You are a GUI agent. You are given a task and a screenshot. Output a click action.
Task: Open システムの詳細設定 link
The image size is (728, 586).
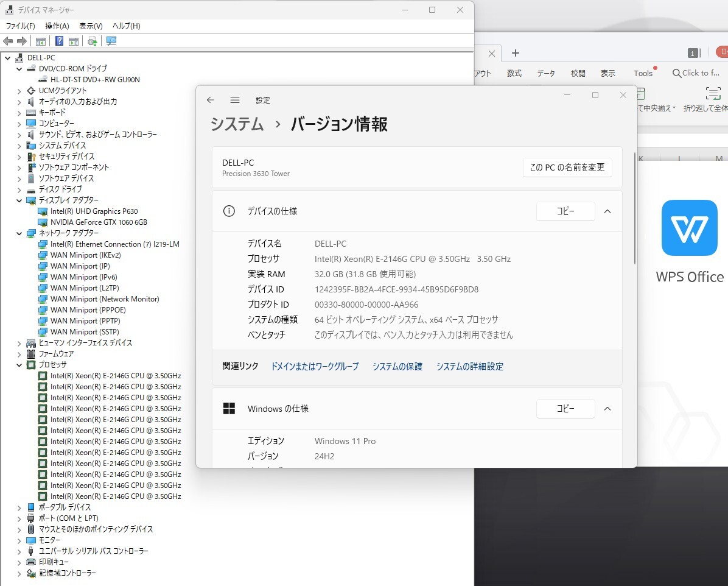(469, 366)
